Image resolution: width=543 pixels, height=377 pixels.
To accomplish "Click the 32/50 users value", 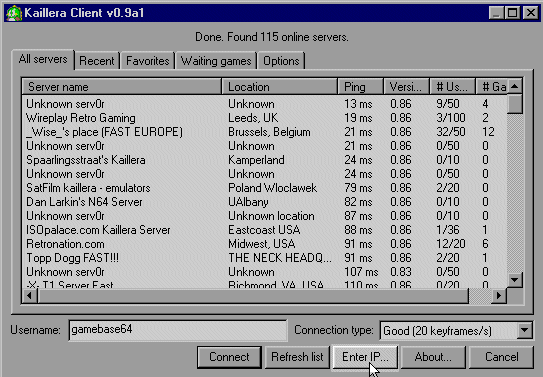I will [x=451, y=132].
